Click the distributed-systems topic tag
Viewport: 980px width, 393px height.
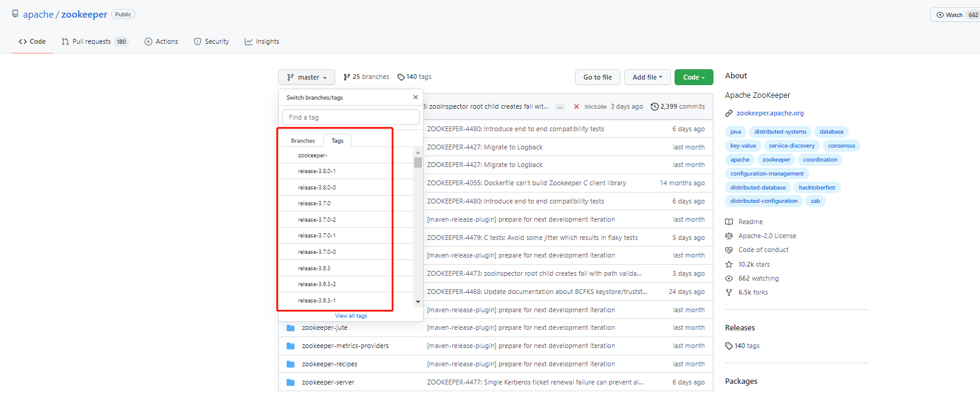tap(780, 132)
